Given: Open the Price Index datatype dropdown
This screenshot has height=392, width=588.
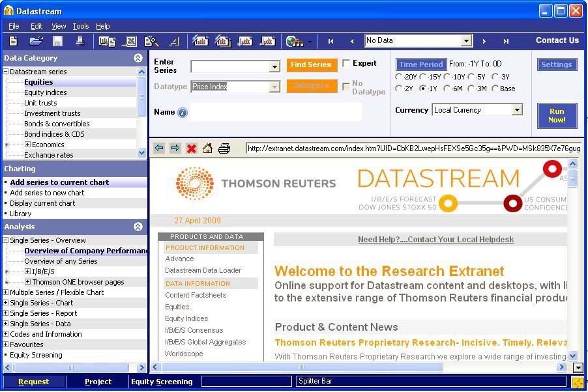Looking at the screenshot, I should coord(274,87).
